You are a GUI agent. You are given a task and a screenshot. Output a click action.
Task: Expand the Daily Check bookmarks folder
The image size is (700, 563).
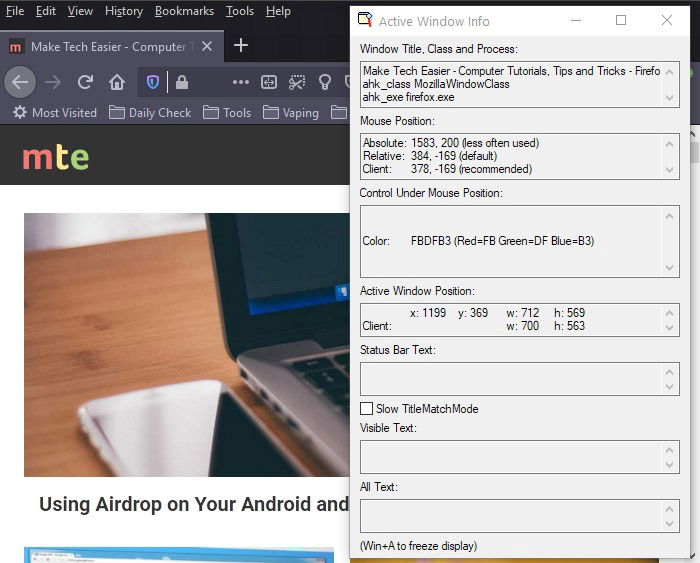tap(150, 113)
